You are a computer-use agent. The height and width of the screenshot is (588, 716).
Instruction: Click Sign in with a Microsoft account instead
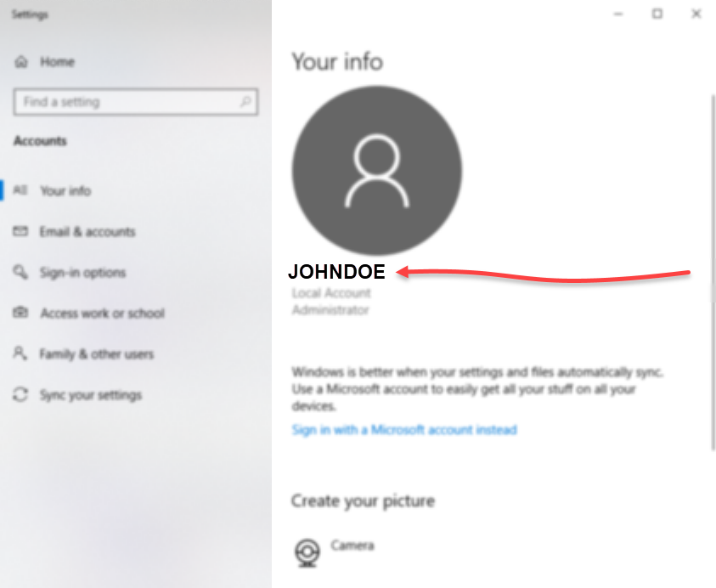404,429
